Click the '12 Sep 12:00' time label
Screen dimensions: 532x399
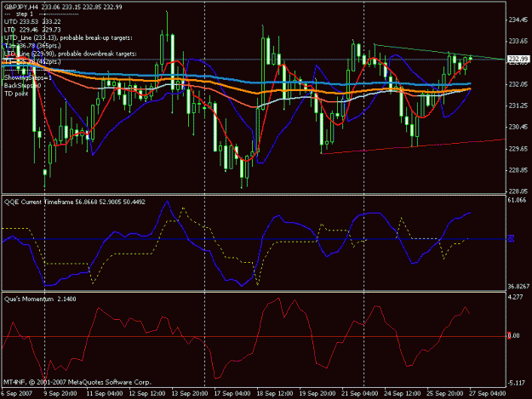click(147, 394)
